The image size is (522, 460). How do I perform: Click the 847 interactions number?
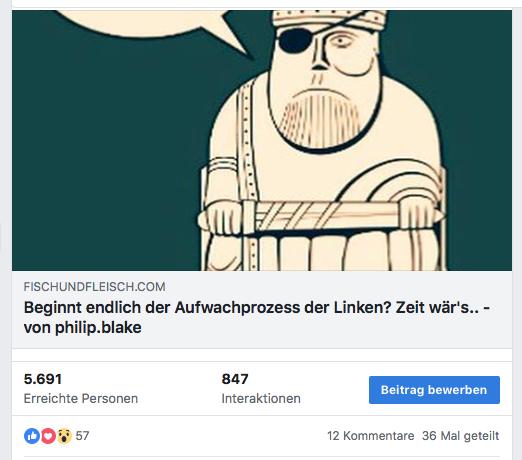235,379
